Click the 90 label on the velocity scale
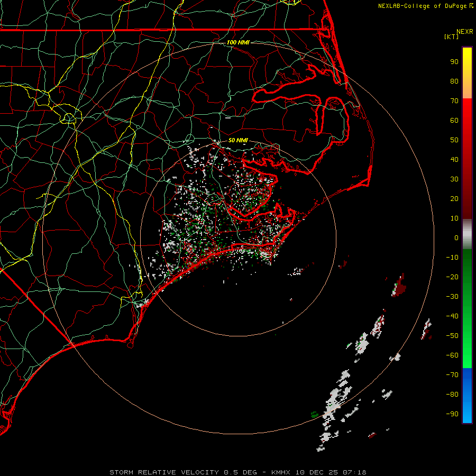Screen dimensions: 476x476 454,61
